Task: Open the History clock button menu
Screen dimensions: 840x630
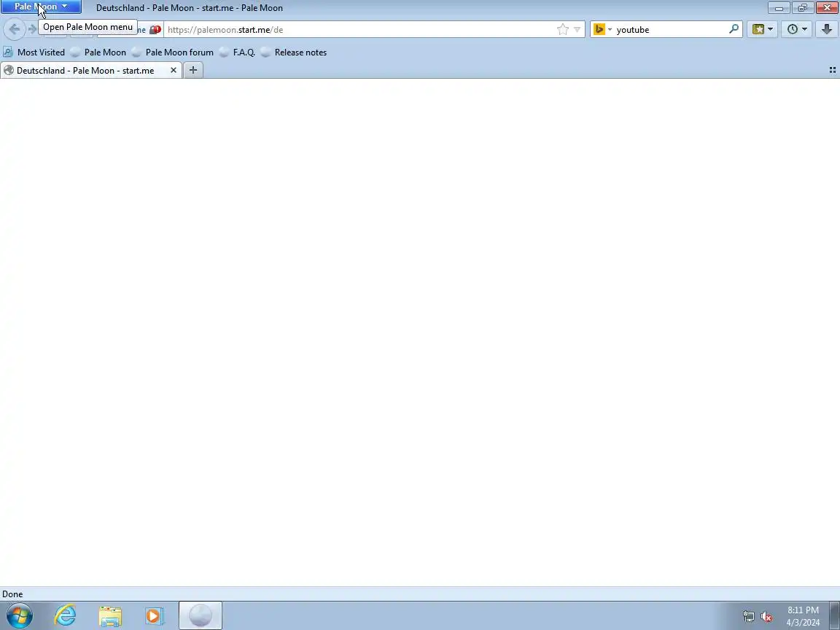Action: point(796,29)
